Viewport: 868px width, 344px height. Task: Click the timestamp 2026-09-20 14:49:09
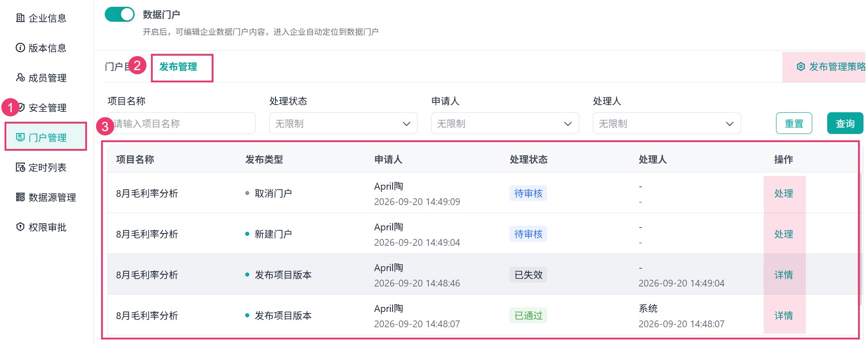click(x=417, y=202)
